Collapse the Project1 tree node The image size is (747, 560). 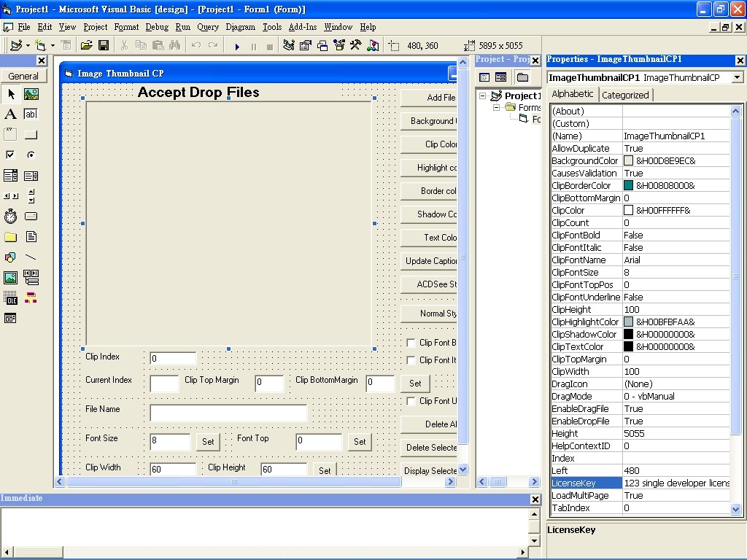482,96
